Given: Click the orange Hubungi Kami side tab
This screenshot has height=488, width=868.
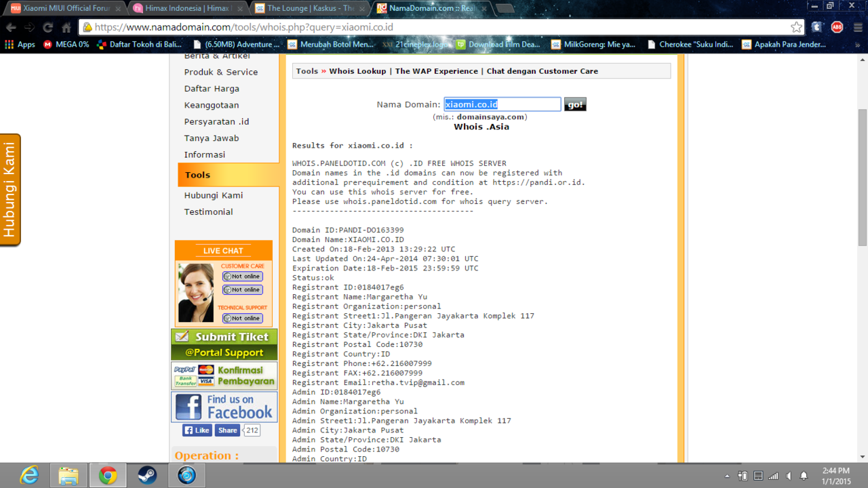Looking at the screenshot, I should click(x=10, y=190).
